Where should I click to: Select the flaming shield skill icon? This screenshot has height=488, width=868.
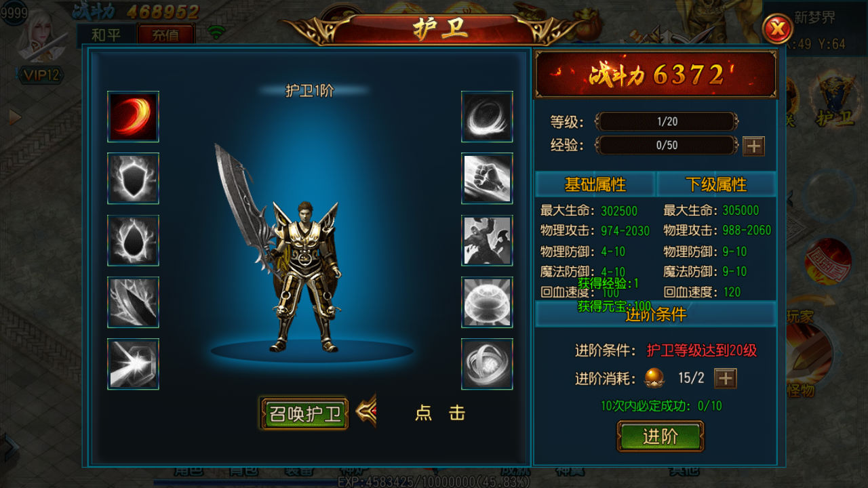pyautogui.click(x=133, y=178)
